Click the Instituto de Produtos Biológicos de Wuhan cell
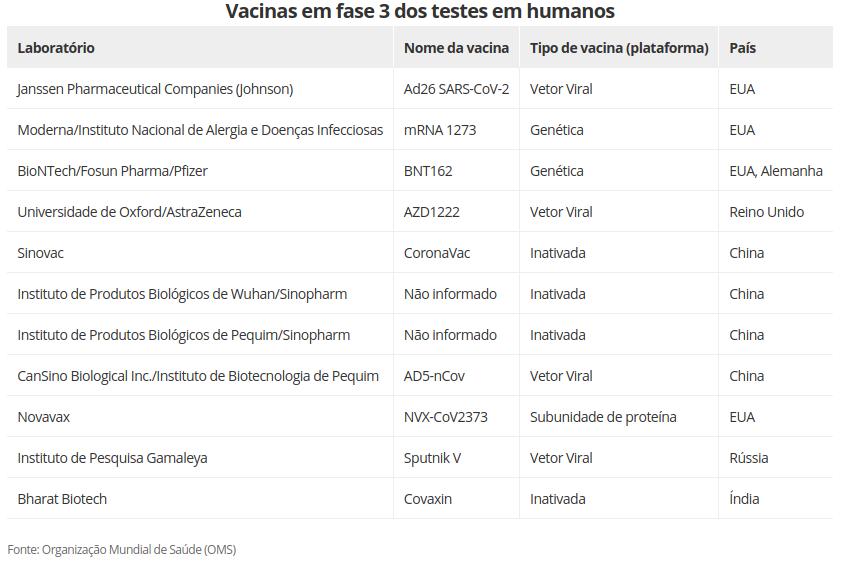 182,294
